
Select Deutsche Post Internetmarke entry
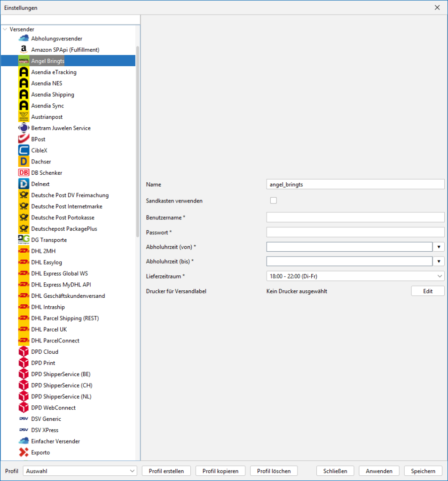(66, 207)
